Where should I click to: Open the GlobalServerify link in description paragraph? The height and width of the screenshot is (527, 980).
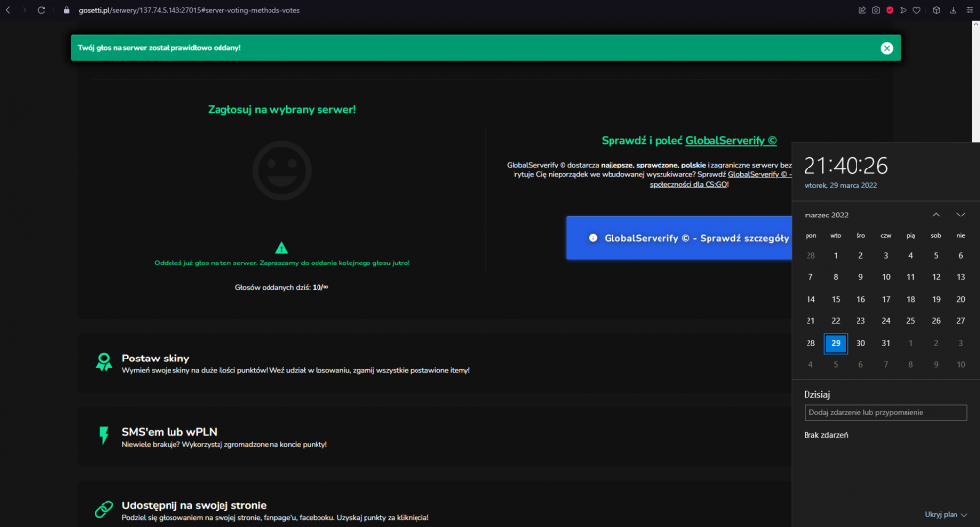coord(758,174)
